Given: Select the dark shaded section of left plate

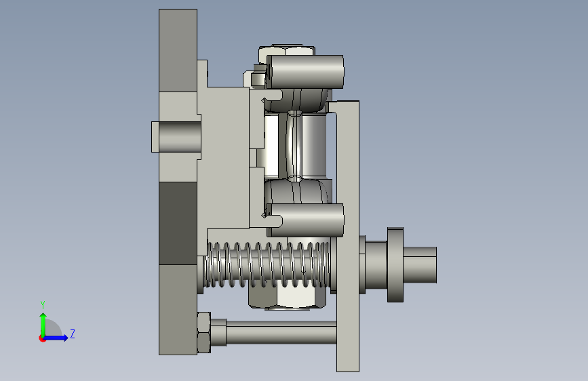Looking at the screenshot, I should point(178,223).
